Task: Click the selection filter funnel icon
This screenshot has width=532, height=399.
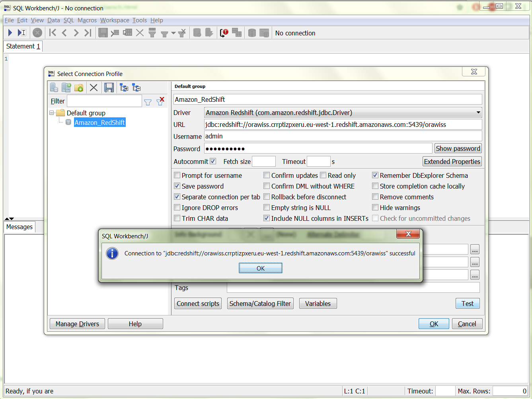Action: point(152,33)
